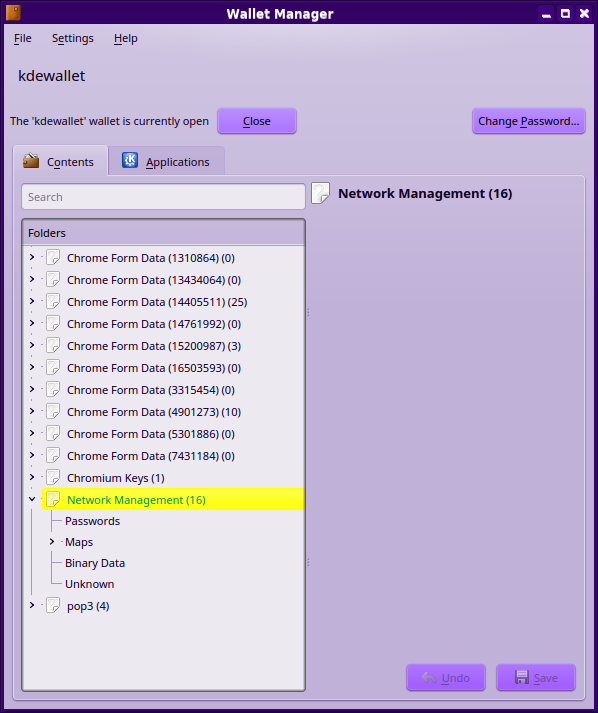Click the floppy disk icon on Save
The width and height of the screenshot is (598, 713).
(522, 678)
